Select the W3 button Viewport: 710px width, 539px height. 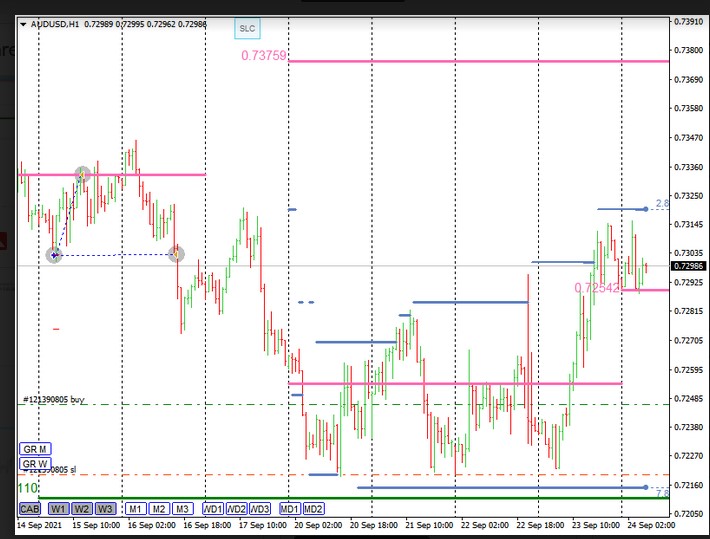pyautogui.click(x=105, y=508)
